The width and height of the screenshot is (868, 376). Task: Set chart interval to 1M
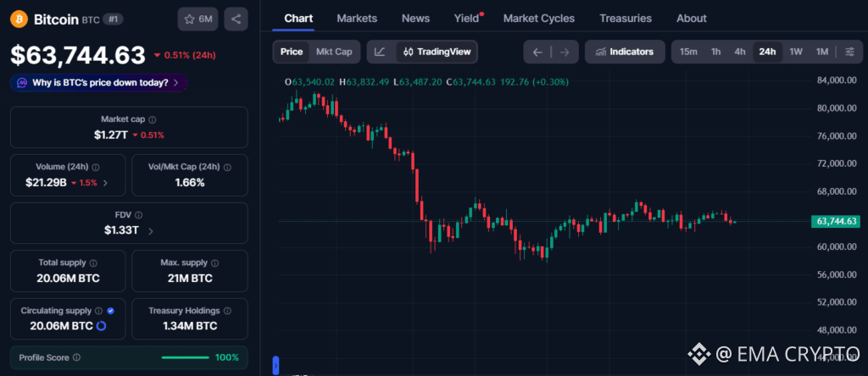[x=822, y=52]
